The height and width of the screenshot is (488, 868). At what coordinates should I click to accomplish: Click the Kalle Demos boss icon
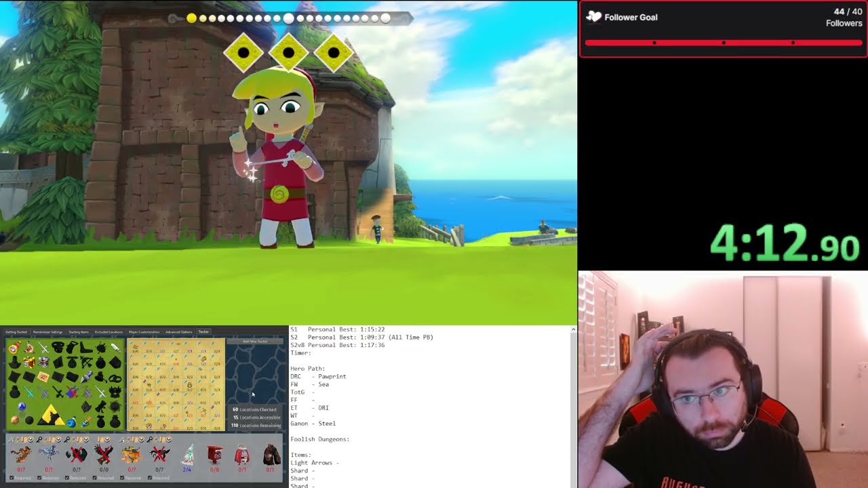pos(49,453)
